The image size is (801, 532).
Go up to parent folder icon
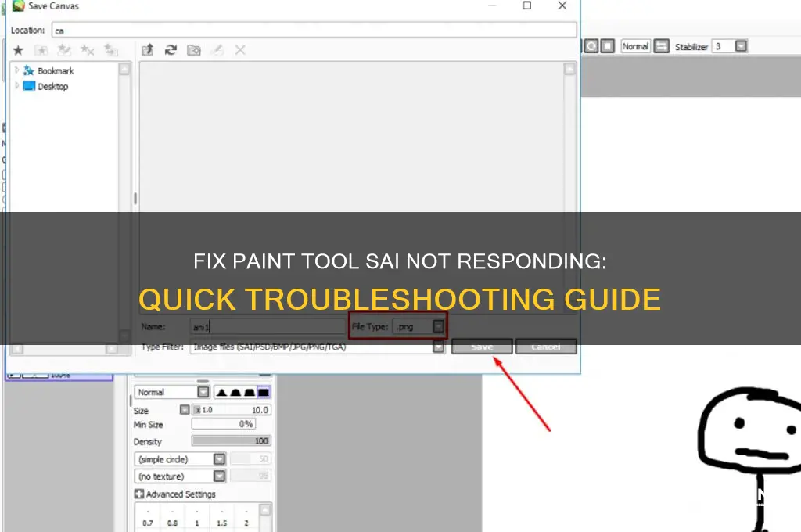148,50
